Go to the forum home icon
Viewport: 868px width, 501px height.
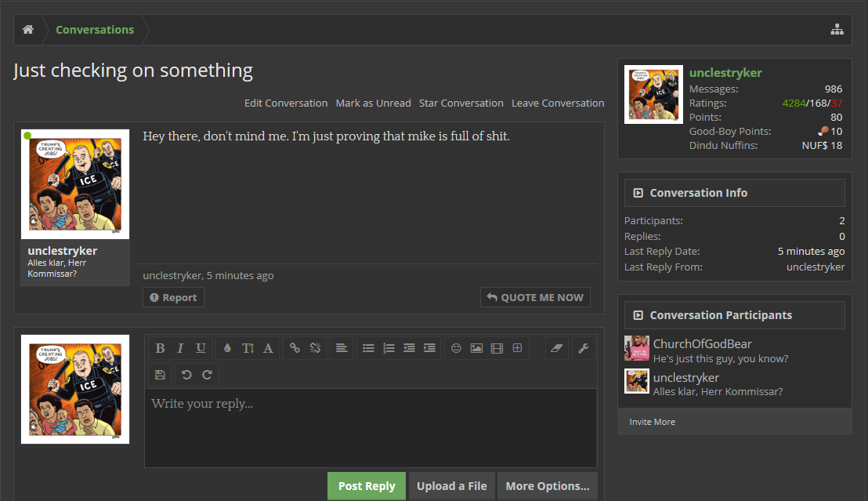coord(28,29)
